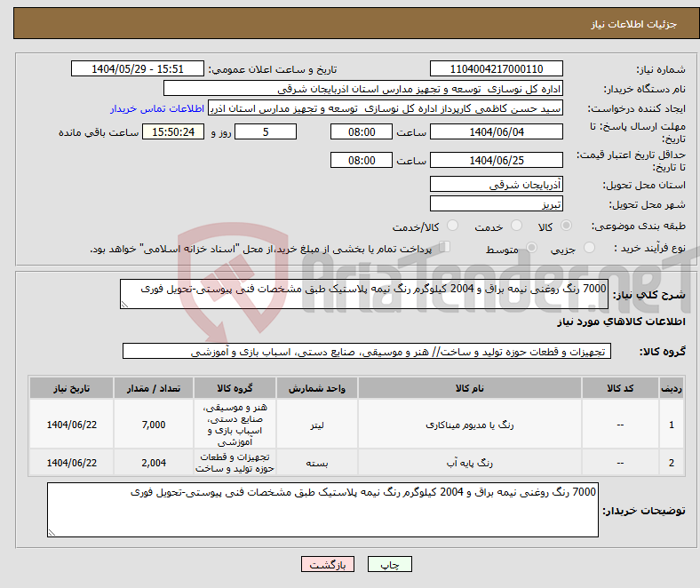
Task: Click the شهر محل تحویل field showing تبریز
Action: coord(496,203)
